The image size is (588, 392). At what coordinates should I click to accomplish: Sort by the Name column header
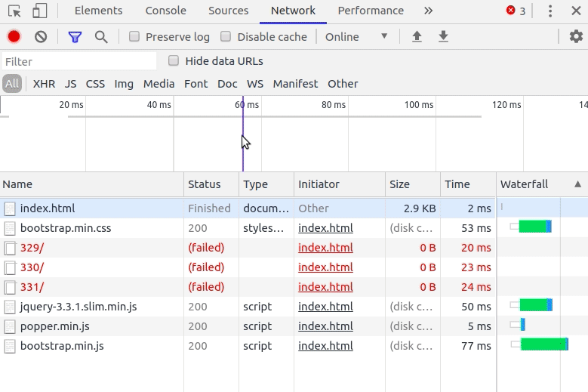click(x=92, y=184)
